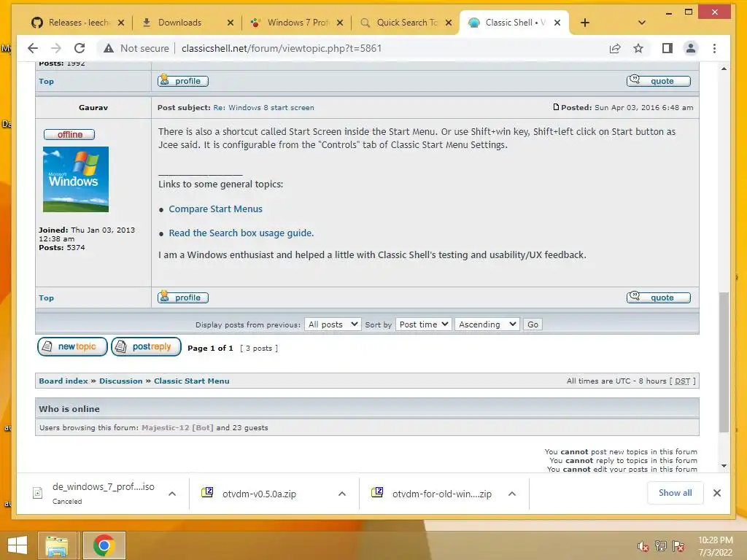Share this page using the share icon
747x560 pixels.
[x=615, y=48]
